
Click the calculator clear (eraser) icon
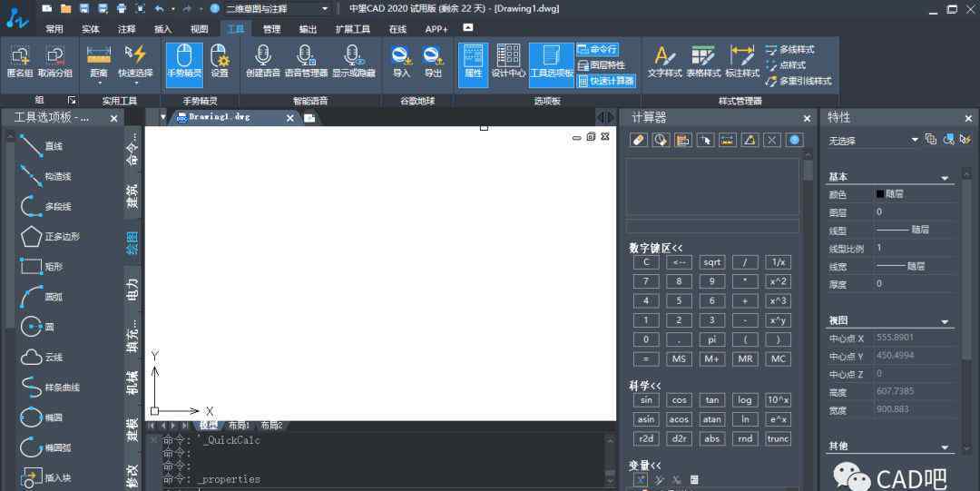tap(638, 140)
